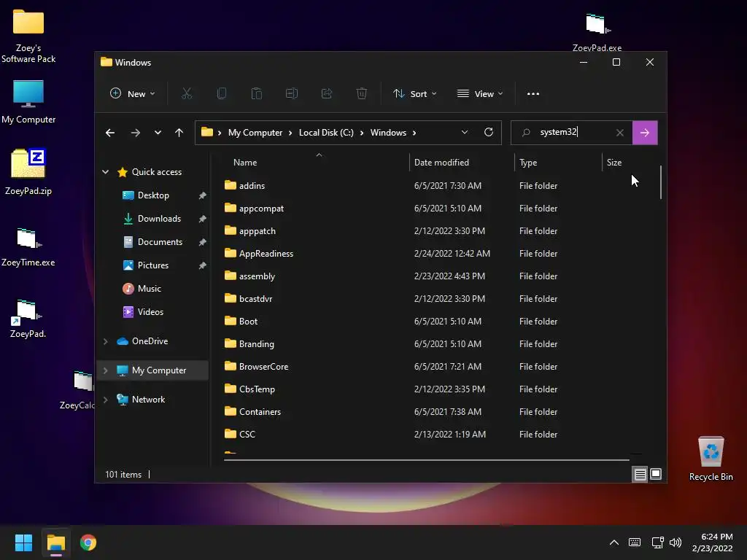This screenshot has height=560, width=747.
Task: Sort by the Size column header
Action: point(614,163)
